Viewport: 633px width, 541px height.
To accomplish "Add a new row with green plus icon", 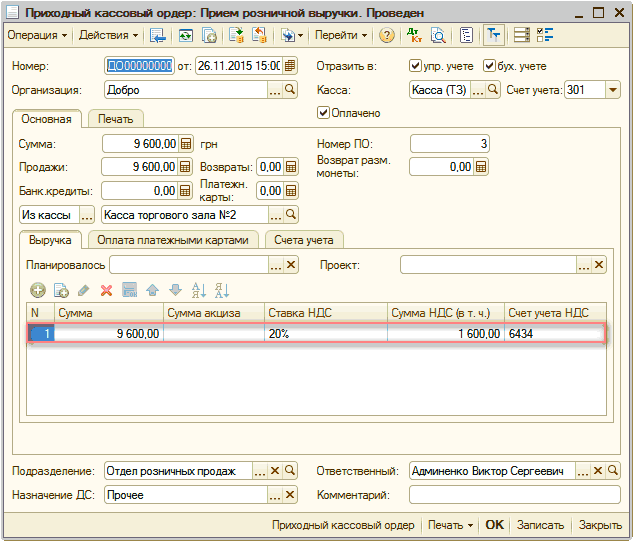I will point(38,290).
